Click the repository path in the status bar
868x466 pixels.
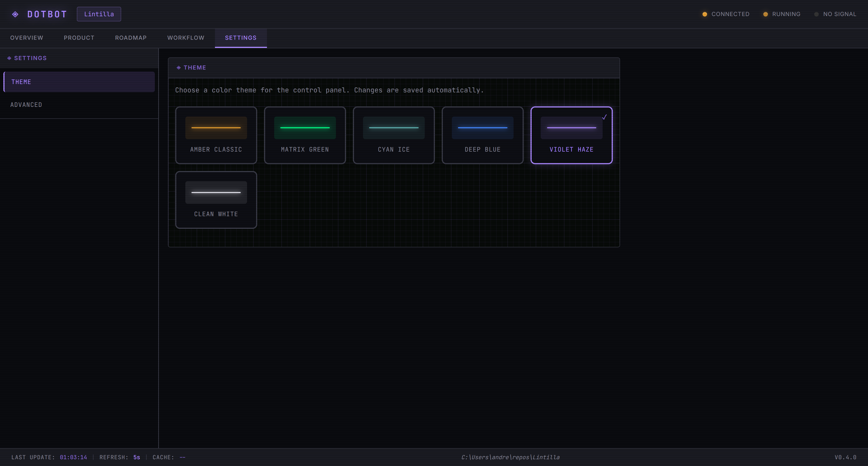click(x=510, y=457)
